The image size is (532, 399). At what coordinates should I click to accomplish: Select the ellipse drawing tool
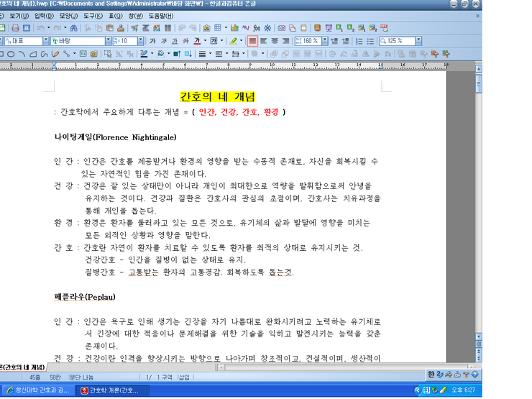tap(11, 54)
